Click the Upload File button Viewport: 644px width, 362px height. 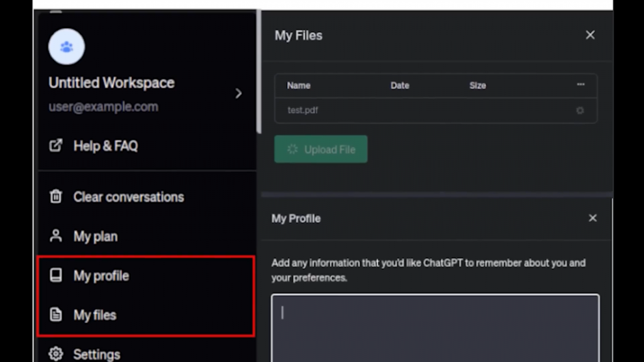[321, 150]
